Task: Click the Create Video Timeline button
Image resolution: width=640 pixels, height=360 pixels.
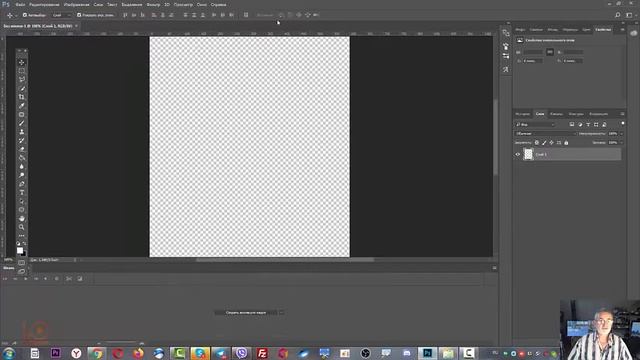Action: coord(246,313)
